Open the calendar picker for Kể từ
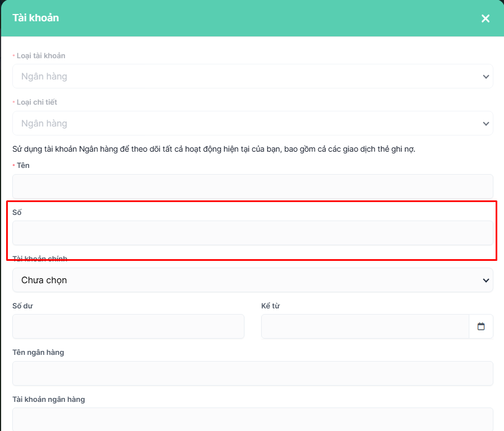The width and height of the screenshot is (504, 431). [x=481, y=326]
